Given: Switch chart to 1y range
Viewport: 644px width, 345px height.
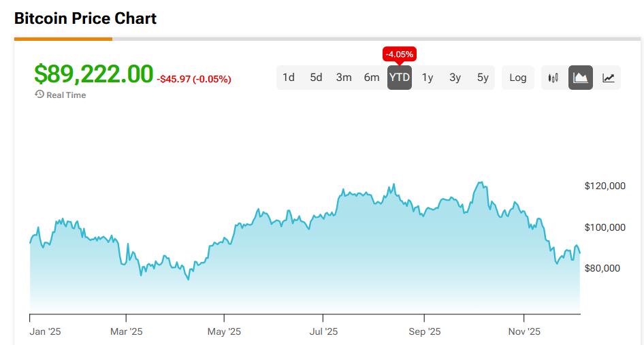Looking at the screenshot, I should click(x=428, y=78).
